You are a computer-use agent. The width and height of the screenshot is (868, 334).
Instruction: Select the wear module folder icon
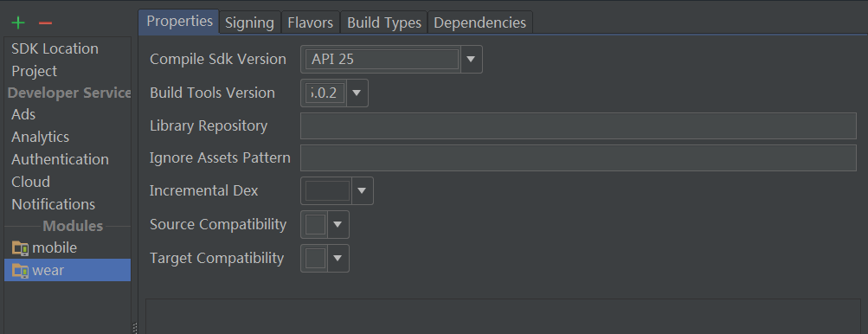(21, 271)
